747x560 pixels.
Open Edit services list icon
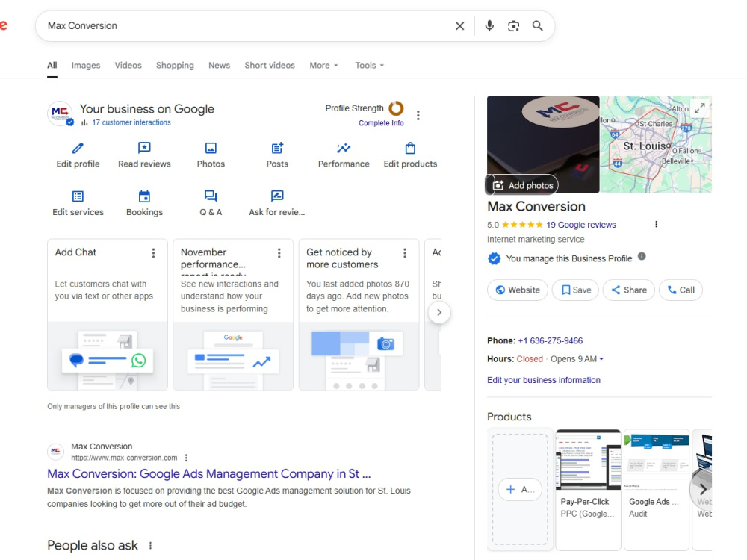pos(78,196)
